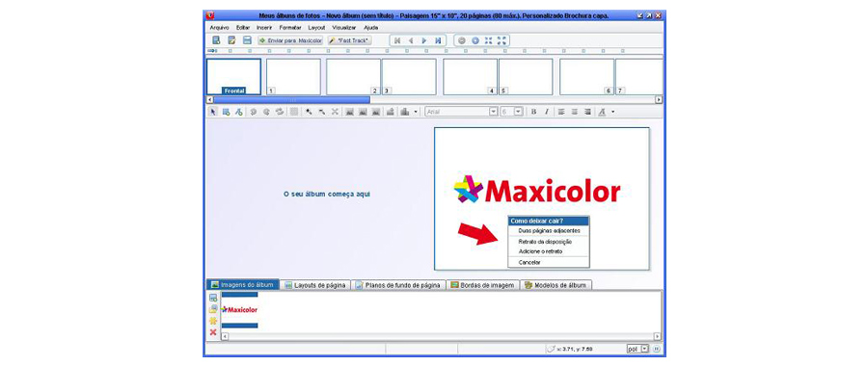The height and width of the screenshot is (366, 868).
Task: Select the Frontal cover thumbnail
Action: click(x=233, y=76)
